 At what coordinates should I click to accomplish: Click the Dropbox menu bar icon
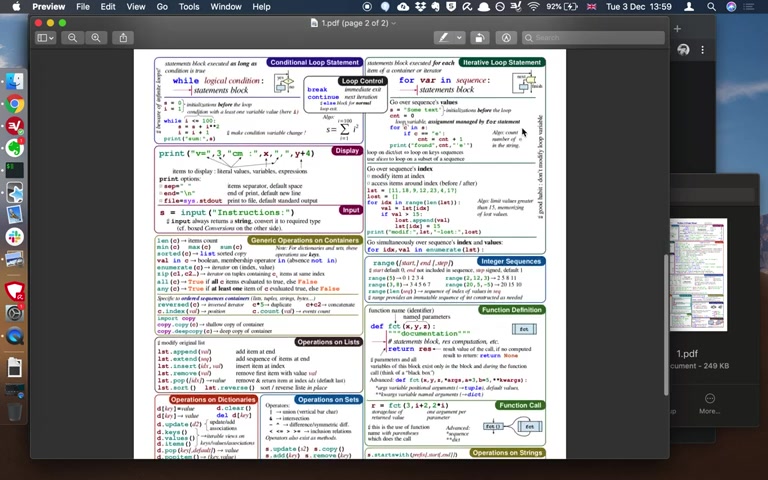[420, 6]
